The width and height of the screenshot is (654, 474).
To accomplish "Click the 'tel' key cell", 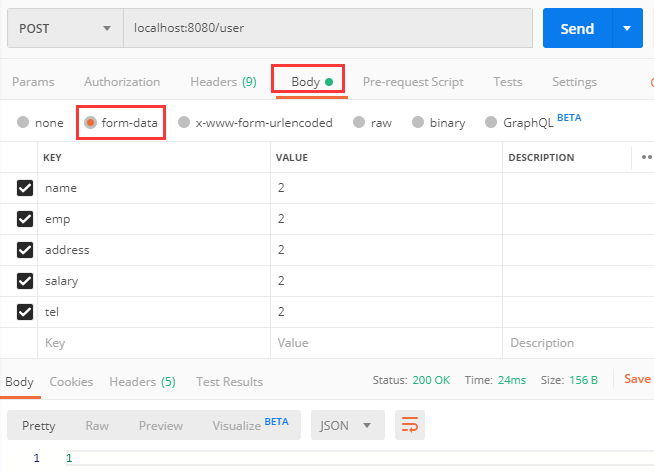I will (154, 312).
